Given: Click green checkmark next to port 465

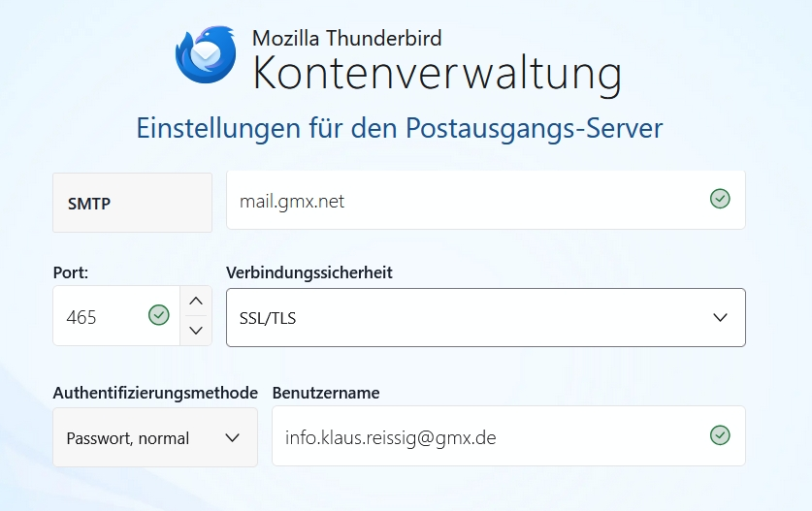Looking at the screenshot, I should pos(159,315).
